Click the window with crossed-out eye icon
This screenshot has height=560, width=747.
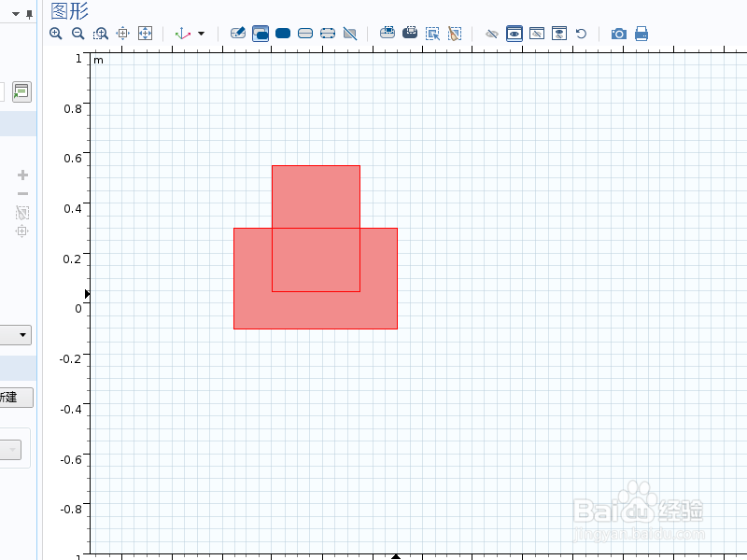pos(537,34)
